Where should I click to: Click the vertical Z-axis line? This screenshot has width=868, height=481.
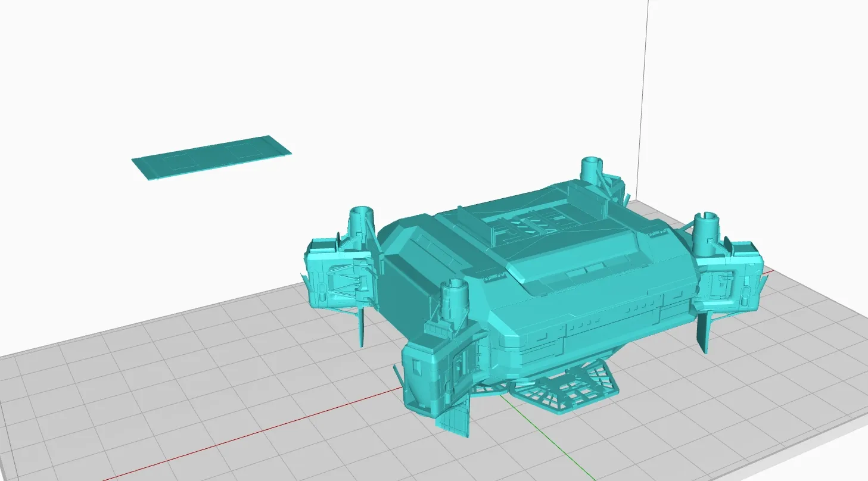(645, 89)
